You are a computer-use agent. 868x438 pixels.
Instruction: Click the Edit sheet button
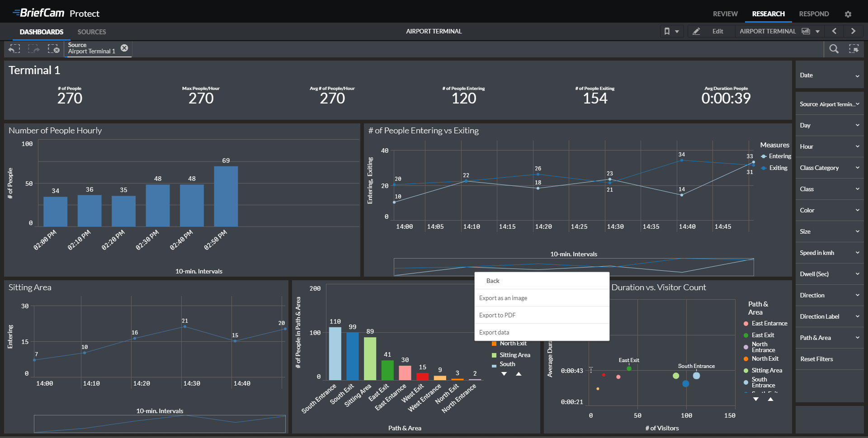[x=712, y=31]
